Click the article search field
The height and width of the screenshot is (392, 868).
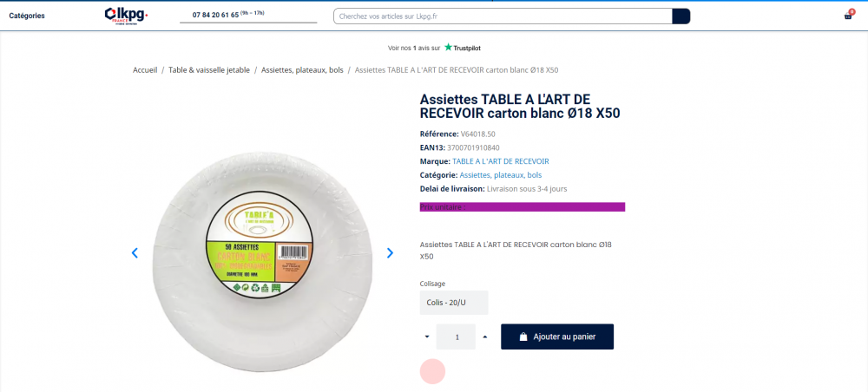pos(503,16)
